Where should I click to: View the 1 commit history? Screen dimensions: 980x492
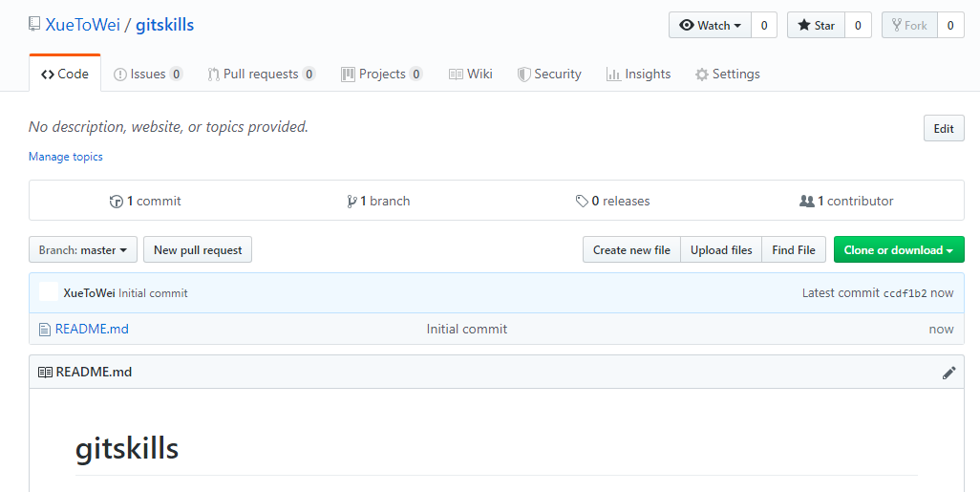pyautogui.click(x=145, y=202)
